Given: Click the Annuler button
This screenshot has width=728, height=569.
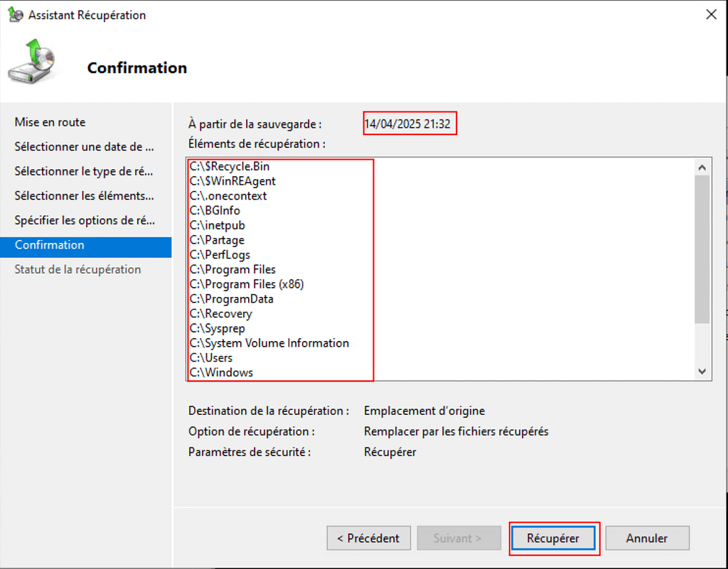Looking at the screenshot, I should [x=647, y=538].
